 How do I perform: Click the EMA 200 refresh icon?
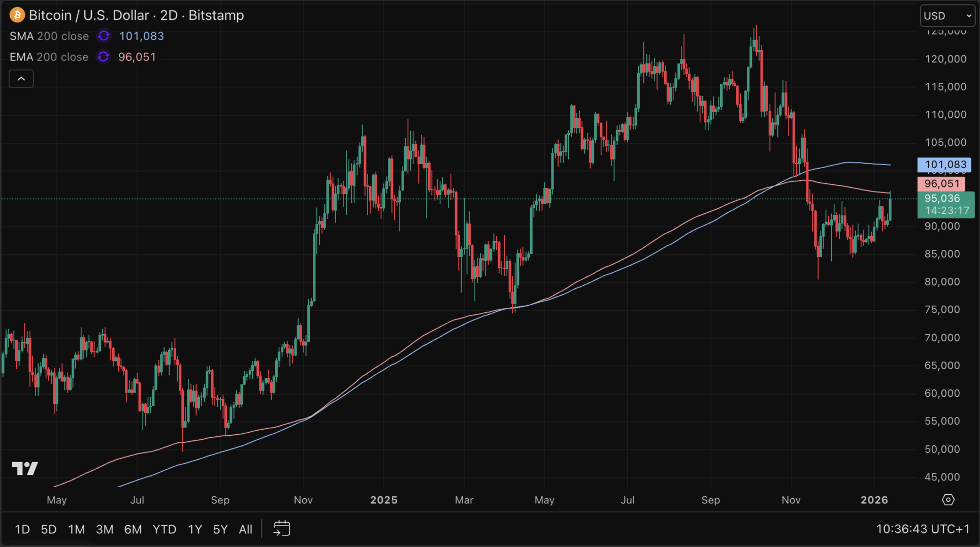pos(103,57)
